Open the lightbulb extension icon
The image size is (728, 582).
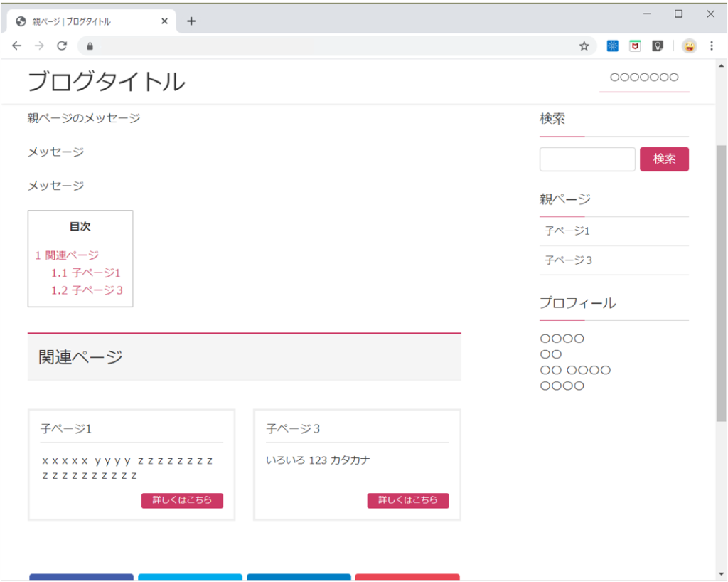point(658,46)
